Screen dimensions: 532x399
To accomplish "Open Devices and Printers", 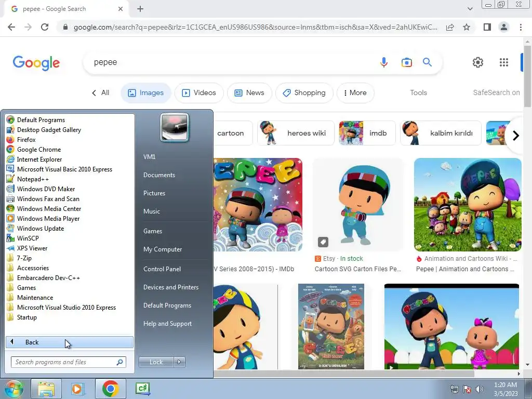I will [170, 287].
